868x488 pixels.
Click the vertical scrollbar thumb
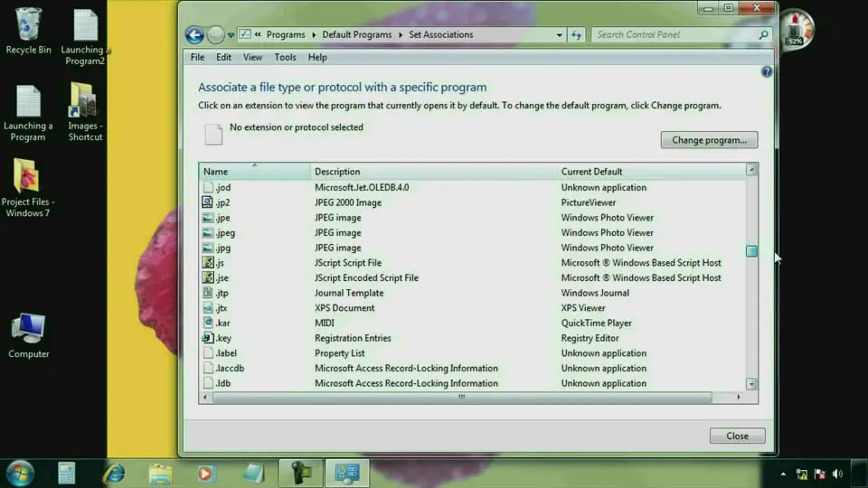(x=751, y=251)
